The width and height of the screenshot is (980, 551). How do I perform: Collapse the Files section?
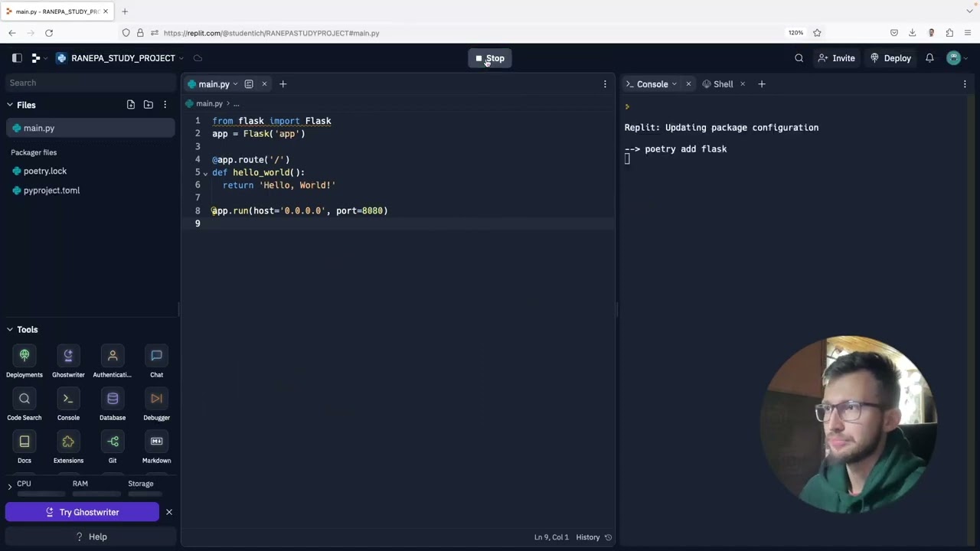click(10, 105)
